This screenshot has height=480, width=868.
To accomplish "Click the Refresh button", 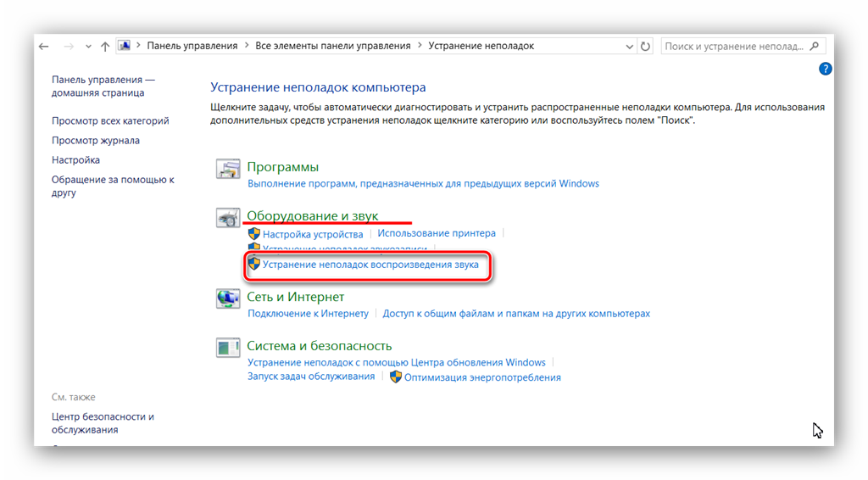I will pyautogui.click(x=645, y=47).
